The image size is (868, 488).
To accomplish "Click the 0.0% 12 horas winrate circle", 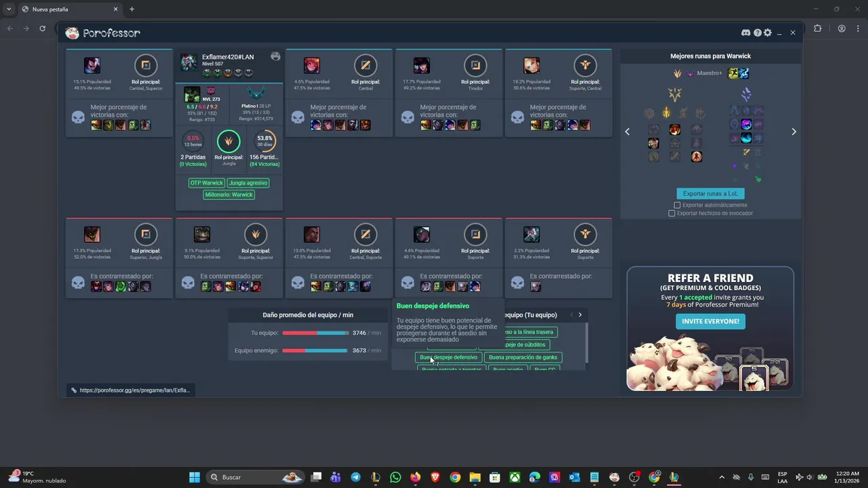I will [193, 141].
